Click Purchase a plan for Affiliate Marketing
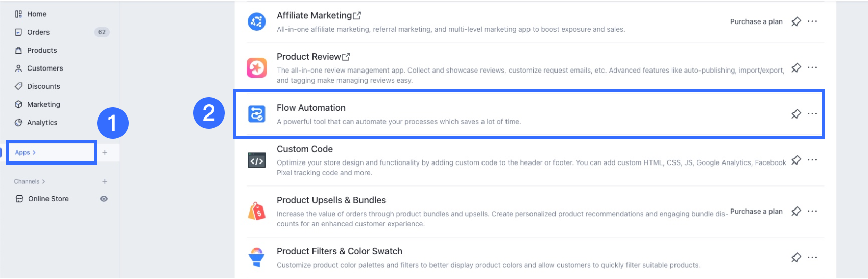 756,21
